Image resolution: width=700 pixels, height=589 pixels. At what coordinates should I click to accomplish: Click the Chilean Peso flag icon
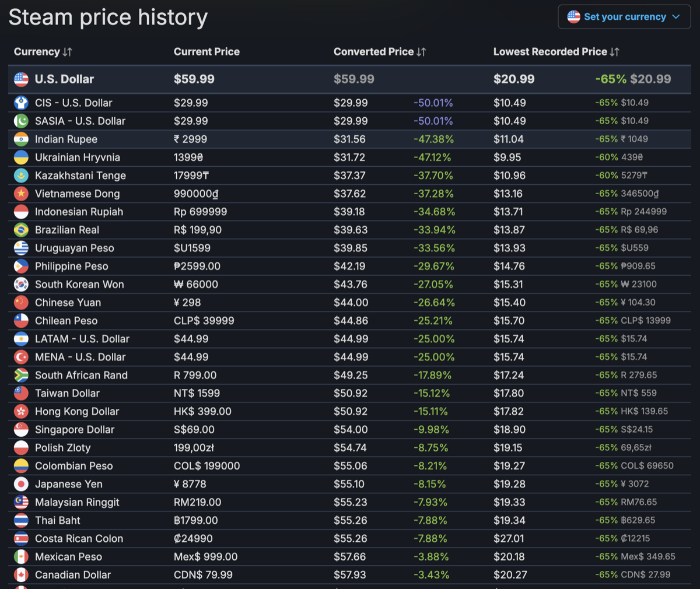(21, 320)
